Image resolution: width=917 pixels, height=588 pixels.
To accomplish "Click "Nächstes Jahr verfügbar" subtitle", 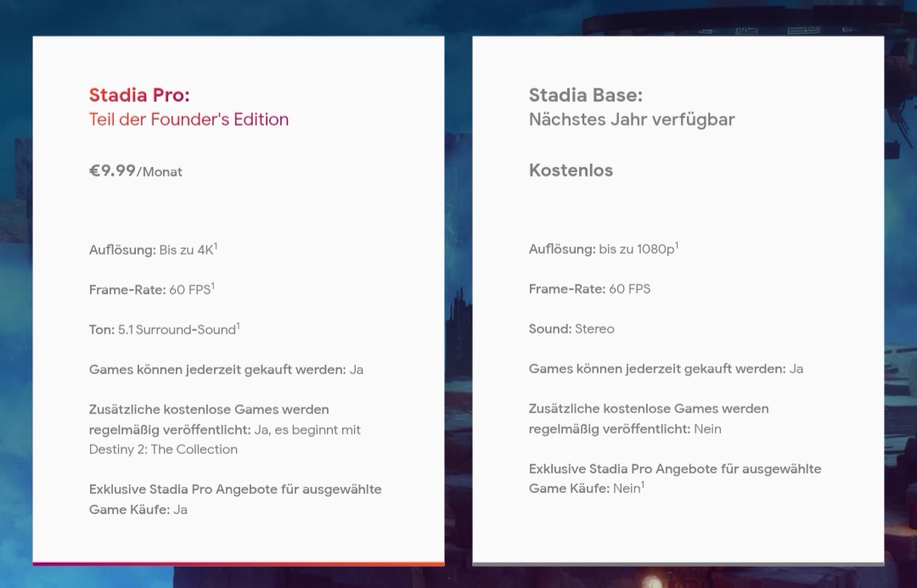I will point(632,120).
